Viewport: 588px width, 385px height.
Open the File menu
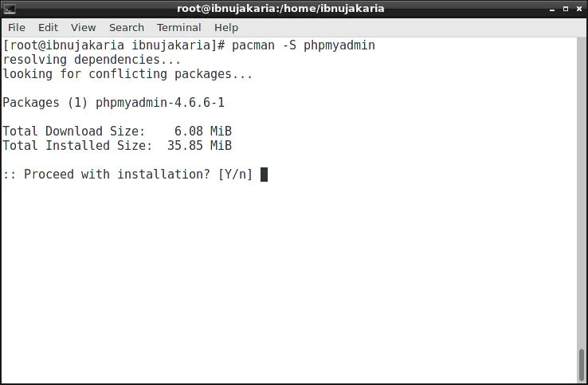[x=17, y=28]
